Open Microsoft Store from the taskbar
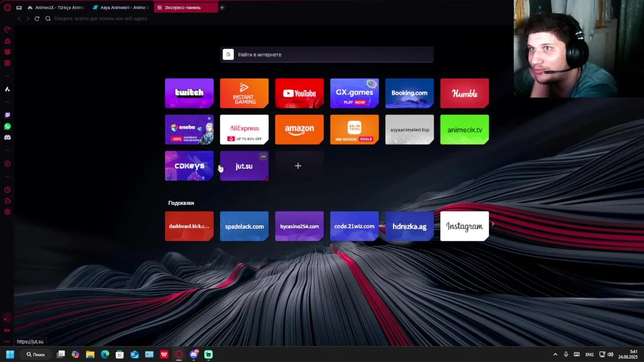This screenshot has width=644, height=362. 120,354
